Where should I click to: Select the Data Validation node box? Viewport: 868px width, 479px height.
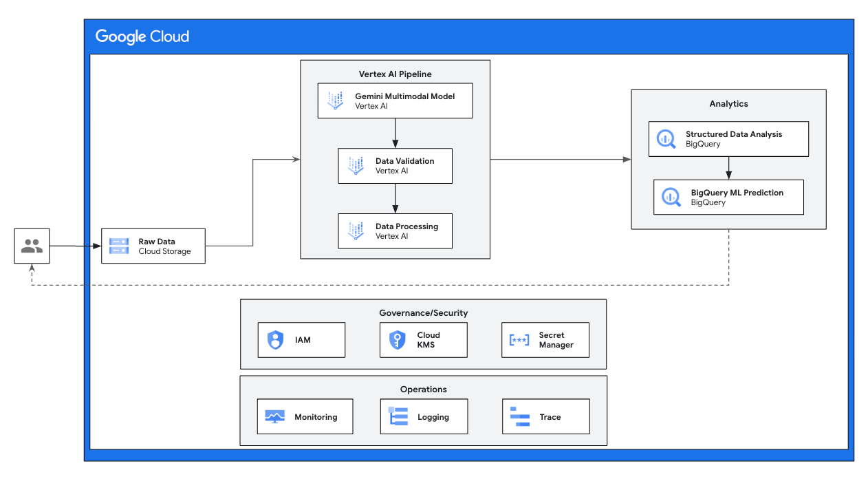click(x=395, y=166)
